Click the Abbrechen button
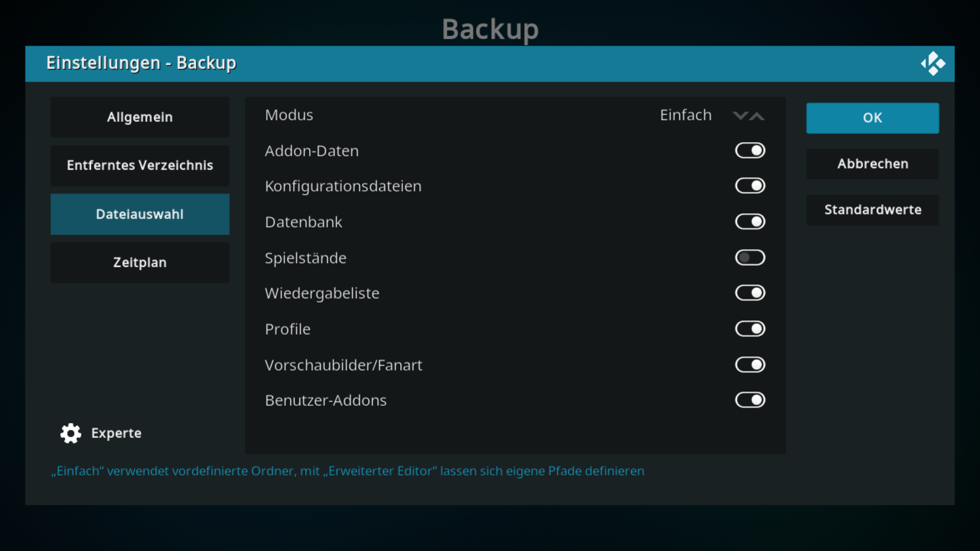 pyautogui.click(x=872, y=164)
